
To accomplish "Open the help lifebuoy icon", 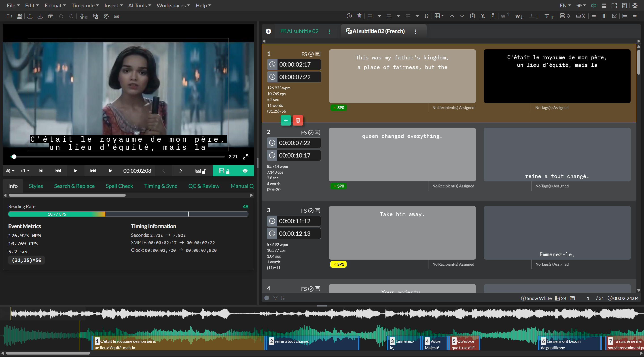I will pos(635,6).
